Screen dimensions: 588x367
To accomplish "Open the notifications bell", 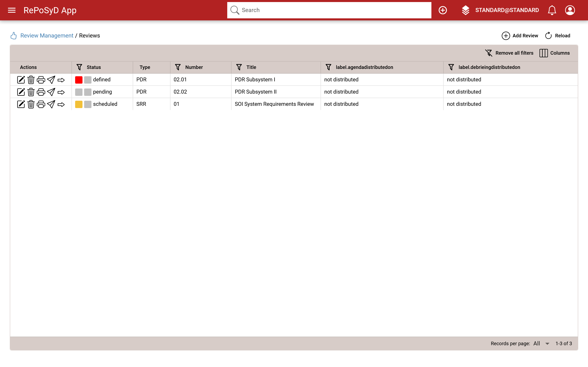I will pyautogui.click(x=552, y=10).
